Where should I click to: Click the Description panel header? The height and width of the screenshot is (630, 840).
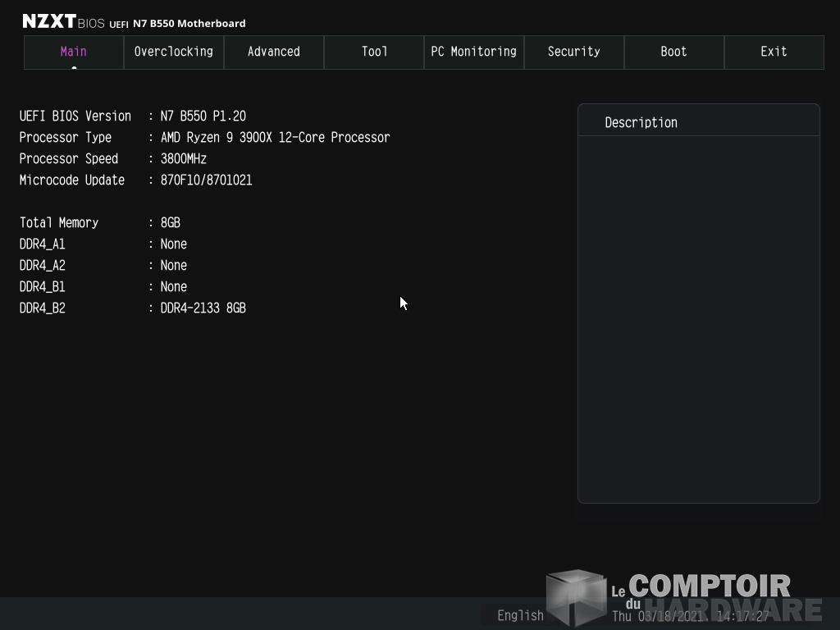coord(641,122)
